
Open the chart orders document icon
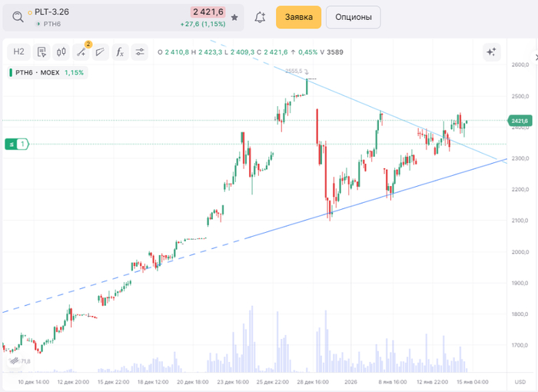coord(42,52)
